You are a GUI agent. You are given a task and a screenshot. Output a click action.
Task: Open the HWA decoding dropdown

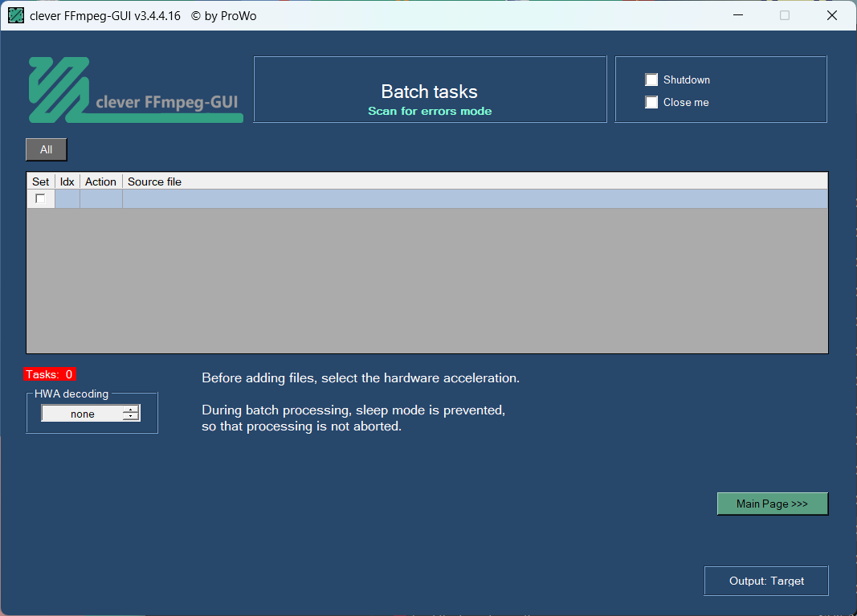[x=91, y=414]
